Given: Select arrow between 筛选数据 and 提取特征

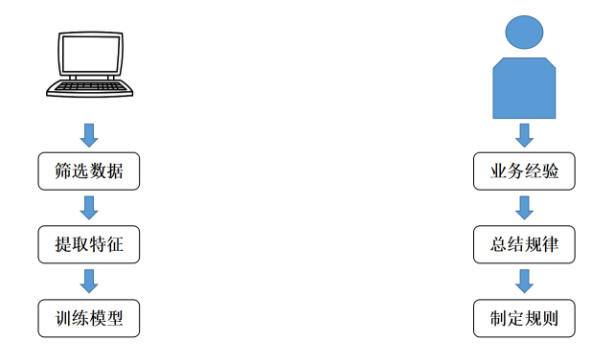Looking at the screenshot, I should (89, 208).
